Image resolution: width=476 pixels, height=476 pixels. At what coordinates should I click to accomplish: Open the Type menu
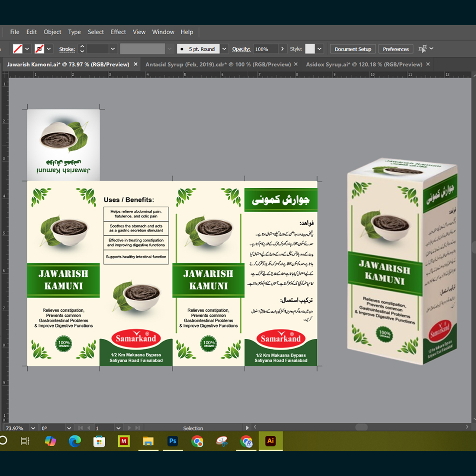(74, 32)
